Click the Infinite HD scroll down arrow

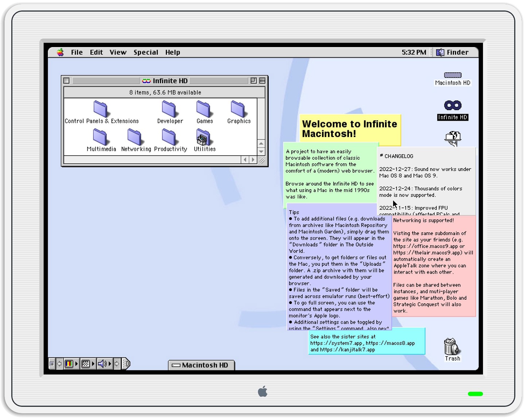(x=261, y=151)
